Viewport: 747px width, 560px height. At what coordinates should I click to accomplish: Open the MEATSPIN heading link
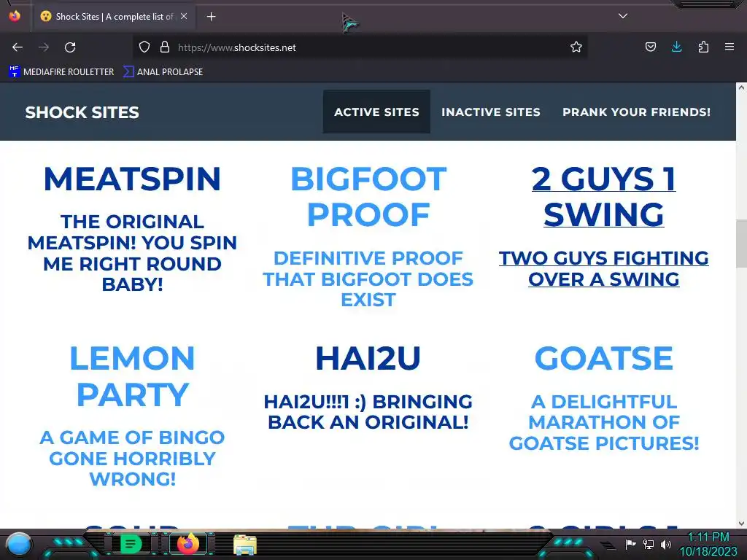(132, 179)
